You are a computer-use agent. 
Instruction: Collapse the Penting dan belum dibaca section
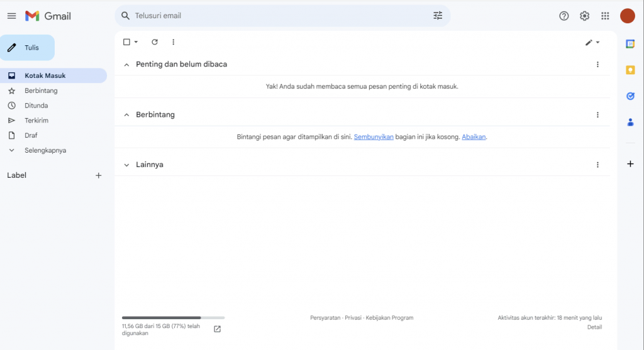(x=126, y=65)
